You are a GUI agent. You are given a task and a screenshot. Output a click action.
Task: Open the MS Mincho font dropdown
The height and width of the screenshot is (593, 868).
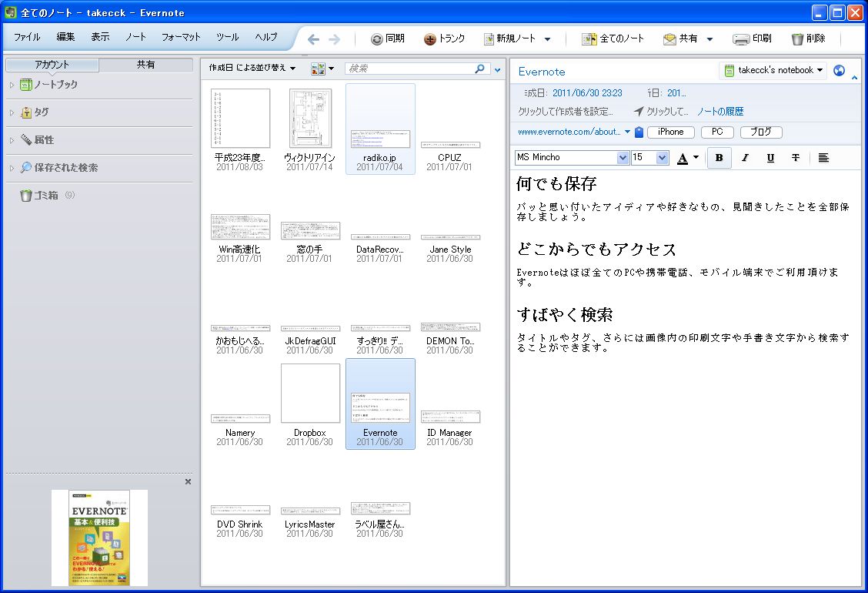pyautogui.click(x=623, y=158)
